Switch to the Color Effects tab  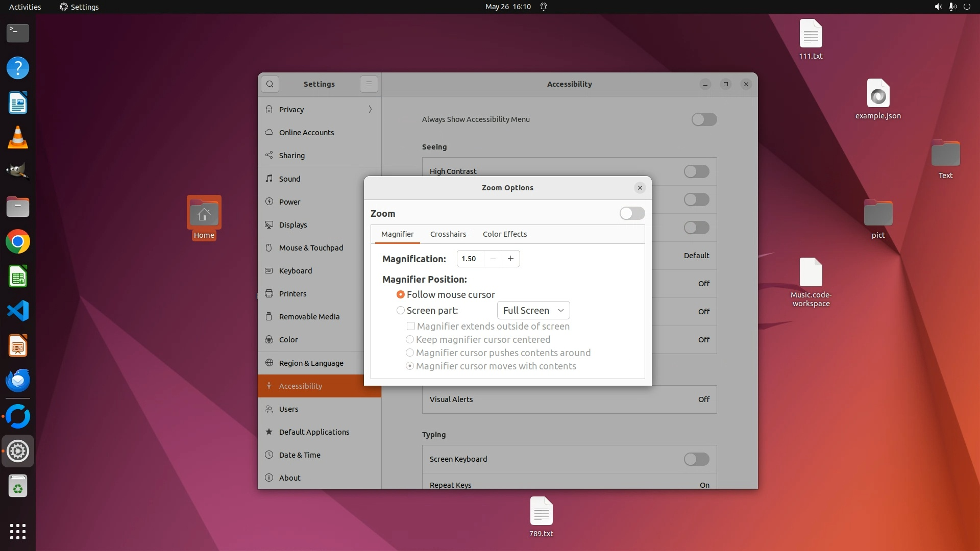[x=504, y=234]
